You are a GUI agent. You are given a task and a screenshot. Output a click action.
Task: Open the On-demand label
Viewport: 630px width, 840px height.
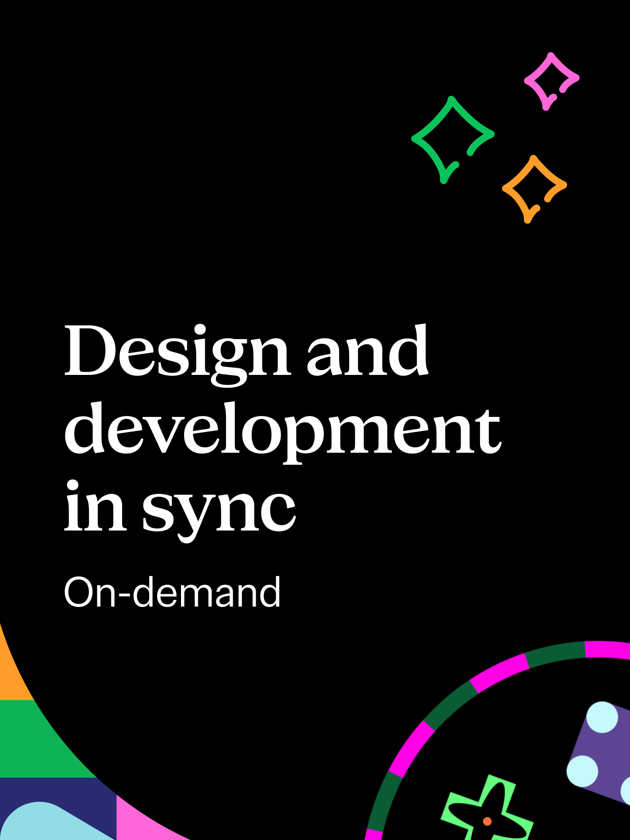172,592
